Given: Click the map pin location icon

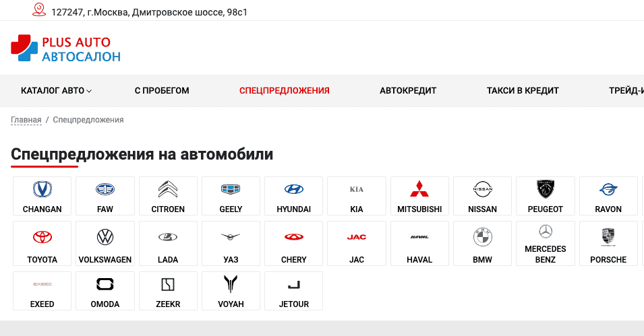Looking at the screenshot, I should 39,10.
